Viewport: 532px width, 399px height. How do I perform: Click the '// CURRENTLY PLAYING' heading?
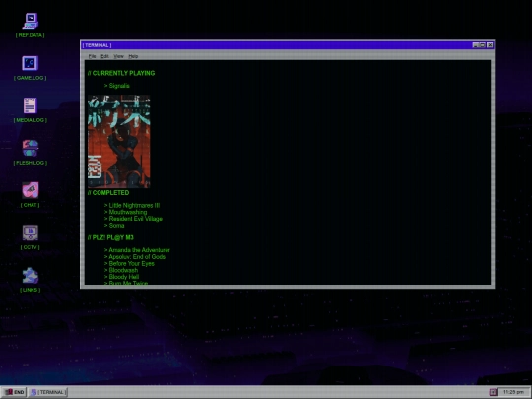[x=121, y=73]
